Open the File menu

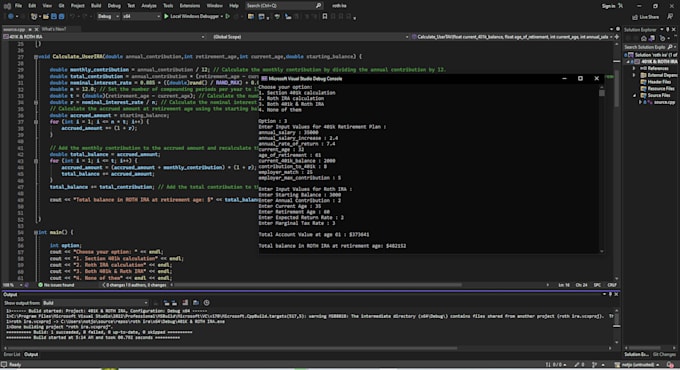pyautogui.click(x=18, y=6)
